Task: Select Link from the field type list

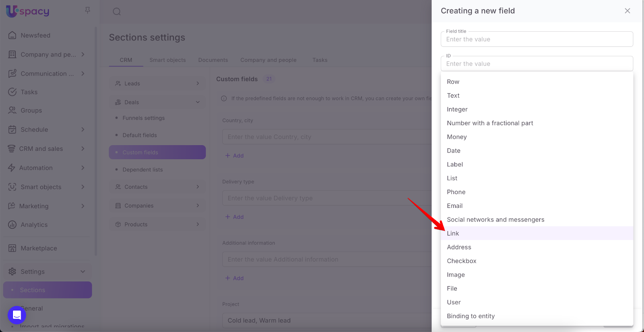Action: click(453, 234)
